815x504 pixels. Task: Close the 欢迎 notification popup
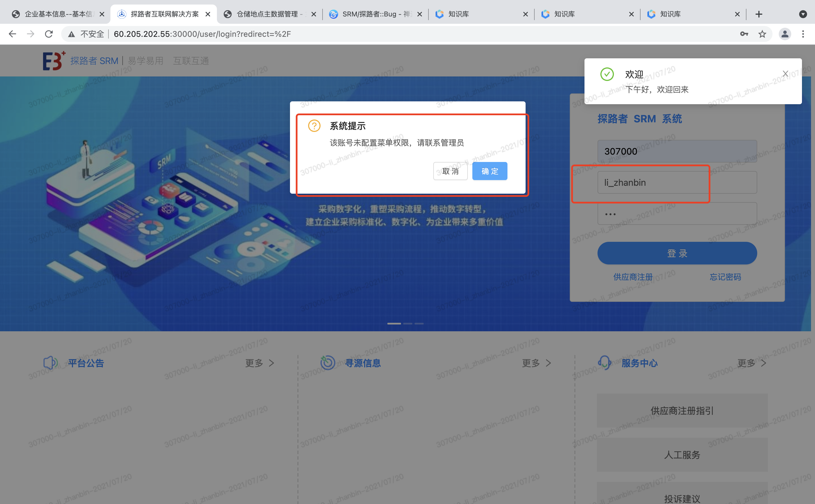(785, 74)
